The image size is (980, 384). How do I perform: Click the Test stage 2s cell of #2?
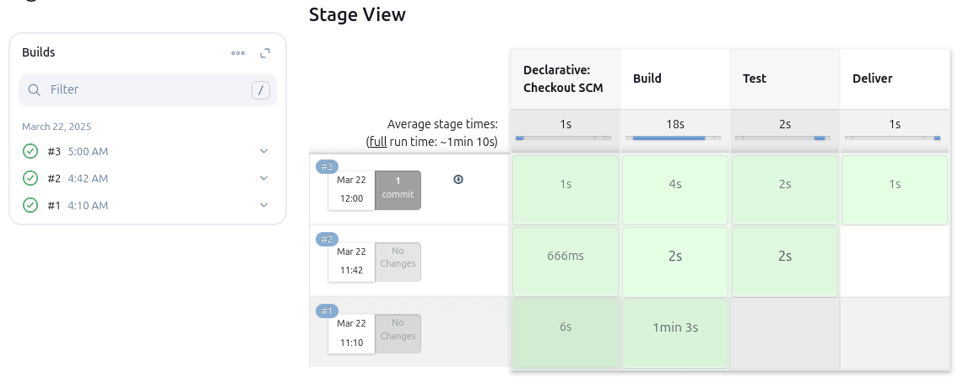pyautogui.click(x=785, y=257)
